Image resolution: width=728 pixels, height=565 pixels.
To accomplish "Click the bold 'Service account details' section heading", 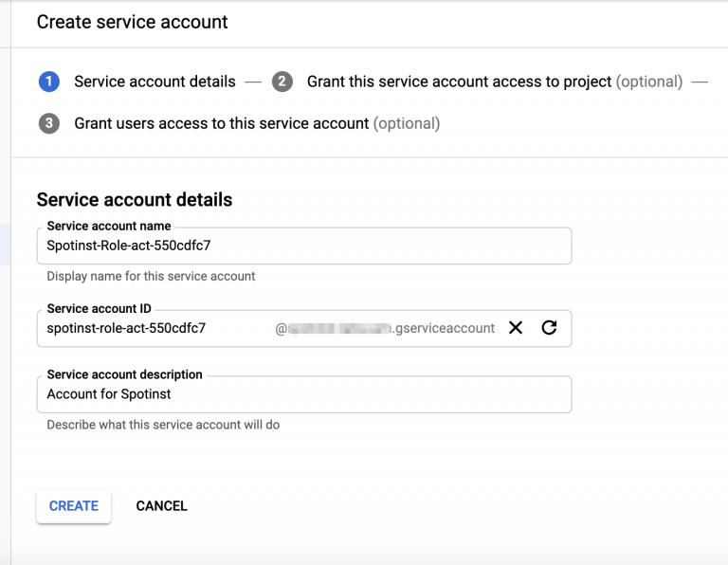I will [x=134, y=200].
